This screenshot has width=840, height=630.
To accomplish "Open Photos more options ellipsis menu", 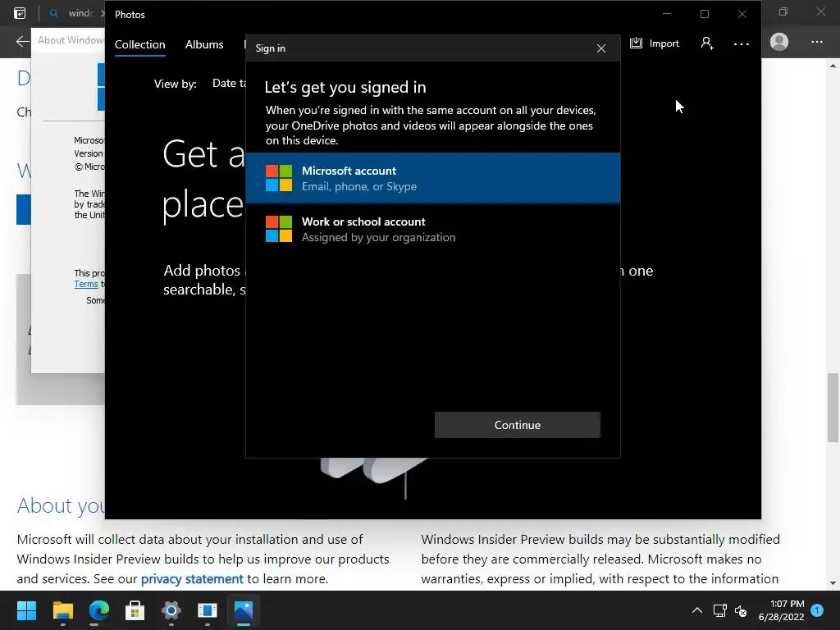I will (742, 44).
